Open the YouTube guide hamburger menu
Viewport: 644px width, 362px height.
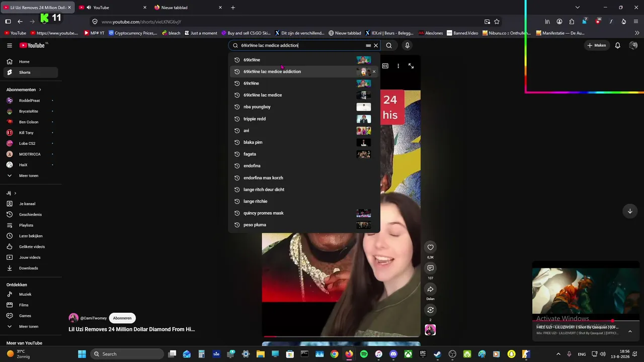[10, 45]
